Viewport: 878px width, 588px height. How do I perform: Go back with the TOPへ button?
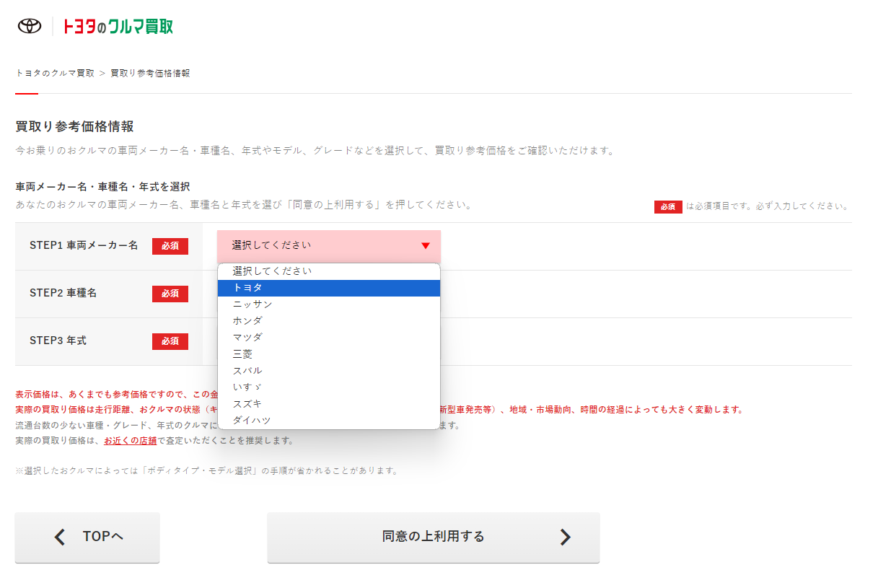87,537
